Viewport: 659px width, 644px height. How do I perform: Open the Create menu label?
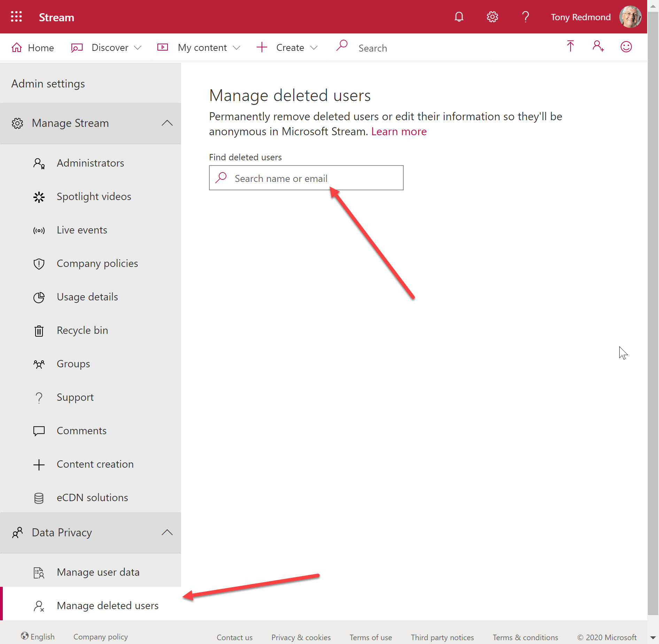(290, 47)
